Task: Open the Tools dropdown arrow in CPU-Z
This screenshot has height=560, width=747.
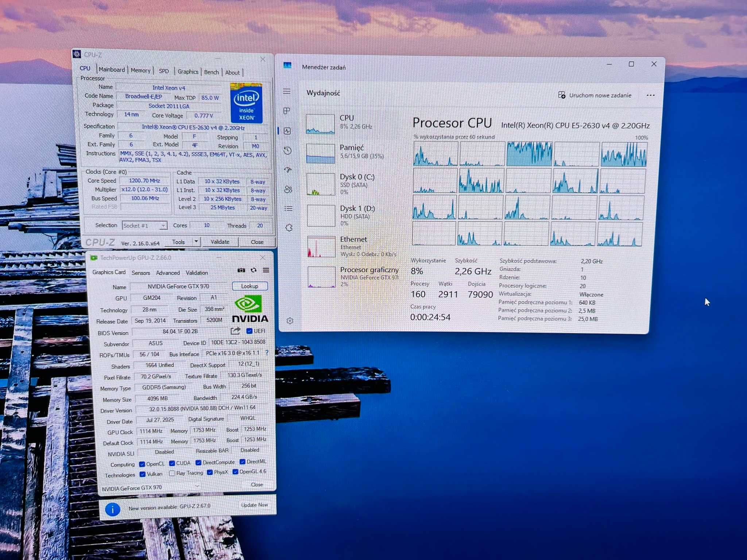Action: tap(196, 241)
